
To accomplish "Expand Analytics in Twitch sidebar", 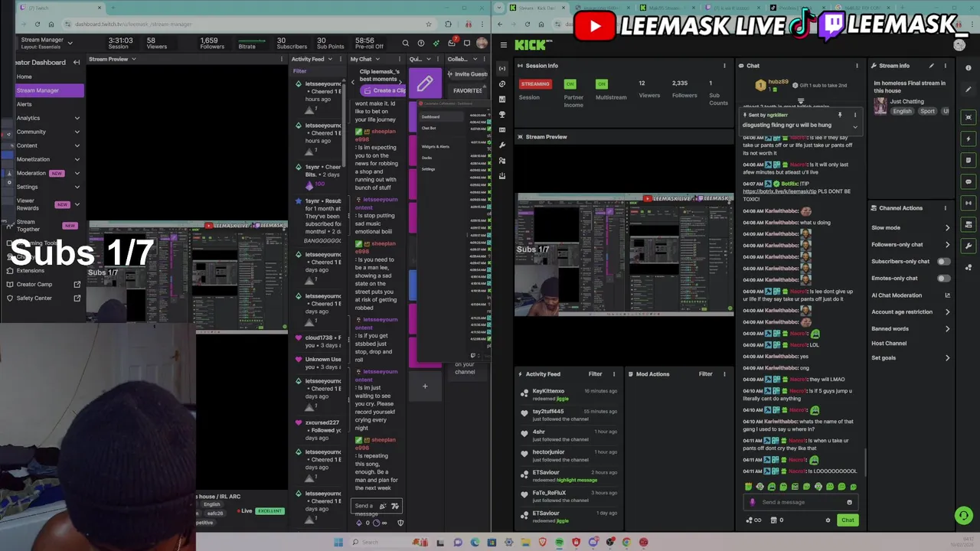I will tap(77, 118).
